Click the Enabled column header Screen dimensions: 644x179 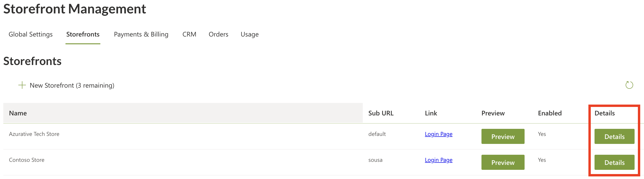[x=550, y=113]
